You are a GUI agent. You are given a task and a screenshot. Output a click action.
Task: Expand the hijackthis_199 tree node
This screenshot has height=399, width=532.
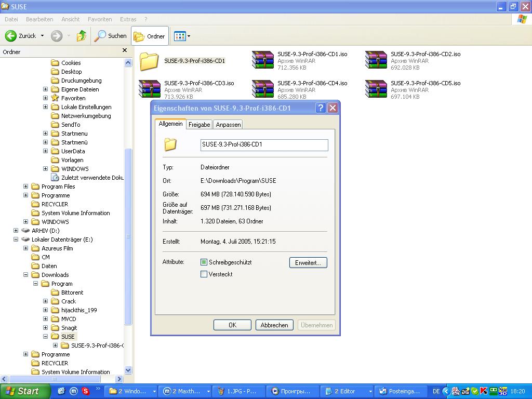point(46,310)
